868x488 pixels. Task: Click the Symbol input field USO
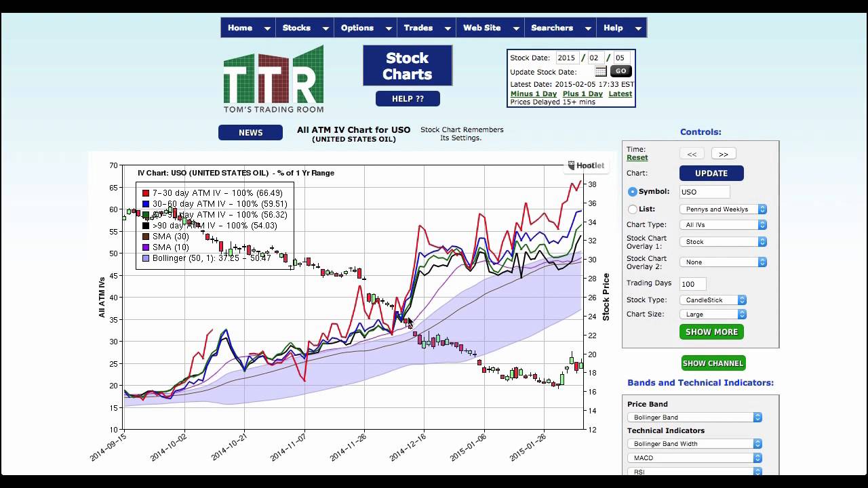coord(705,192)
